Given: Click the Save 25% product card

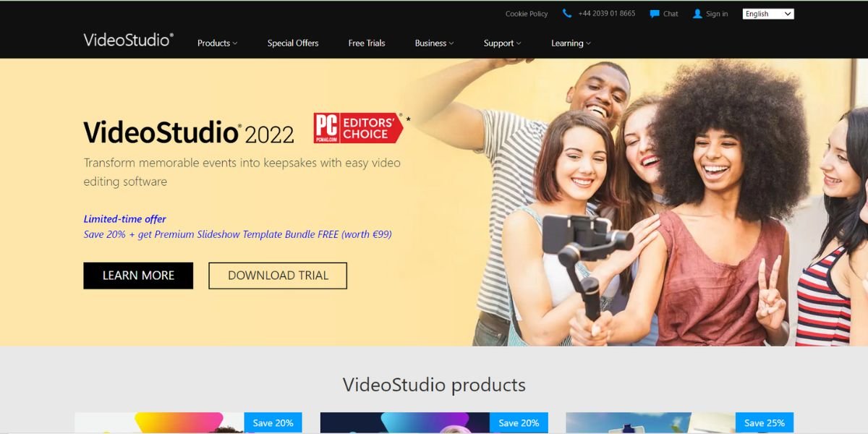Looking at the screenshot, I should point(680,423).
